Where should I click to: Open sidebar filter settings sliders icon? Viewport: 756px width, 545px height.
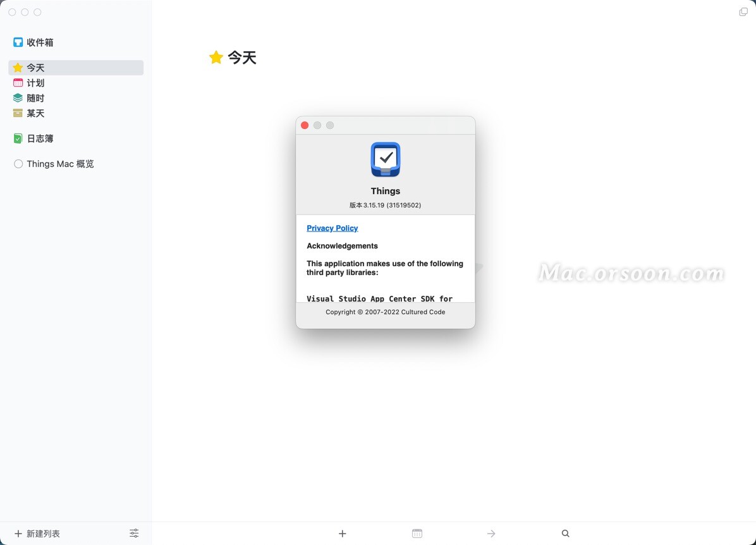pyautogui.click(x=134, y=533)
